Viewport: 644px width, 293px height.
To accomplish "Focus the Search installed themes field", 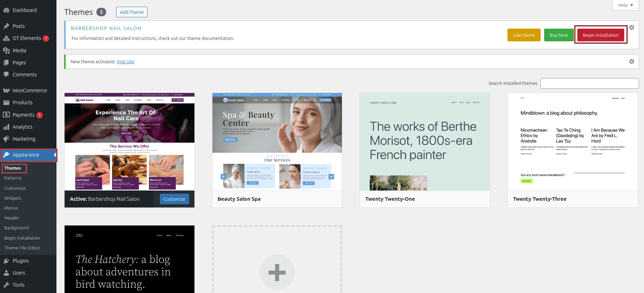I will (590, 83).
